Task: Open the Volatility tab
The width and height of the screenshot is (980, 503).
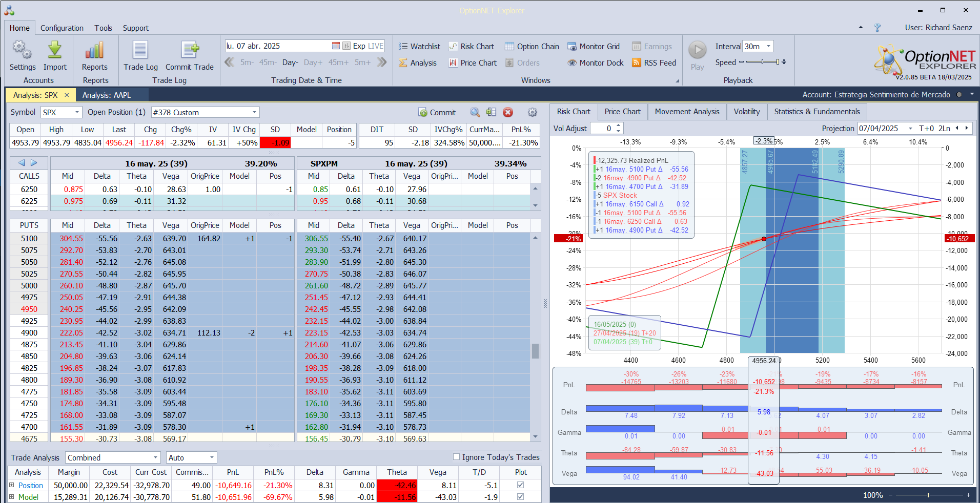Action: (747, 112)
